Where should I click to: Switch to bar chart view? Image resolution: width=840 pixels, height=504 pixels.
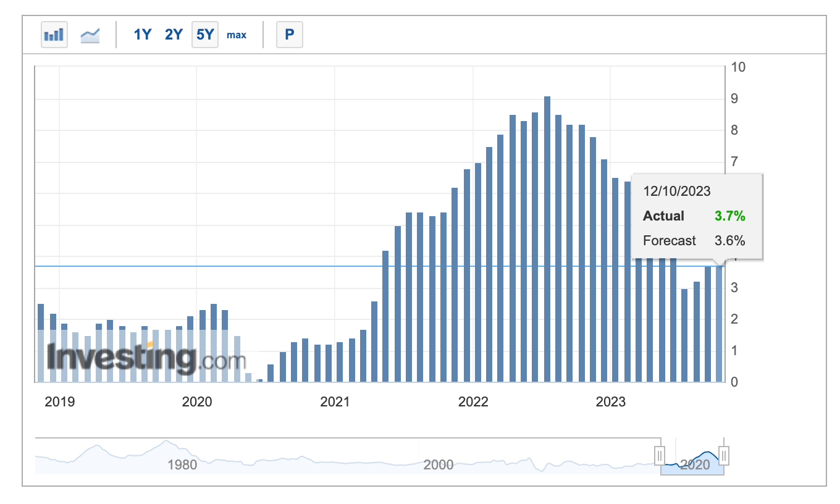click(54, 35)
